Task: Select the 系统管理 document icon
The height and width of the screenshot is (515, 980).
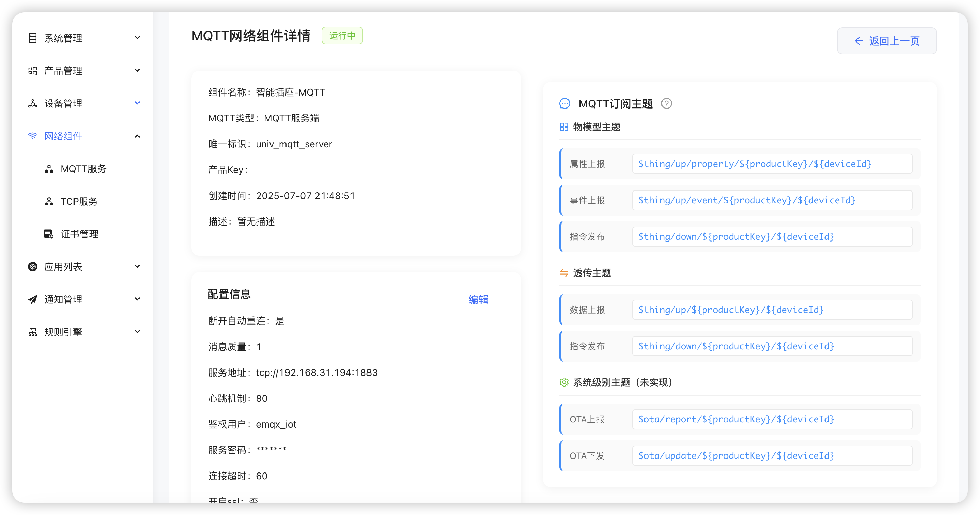Action: point(32,38)
